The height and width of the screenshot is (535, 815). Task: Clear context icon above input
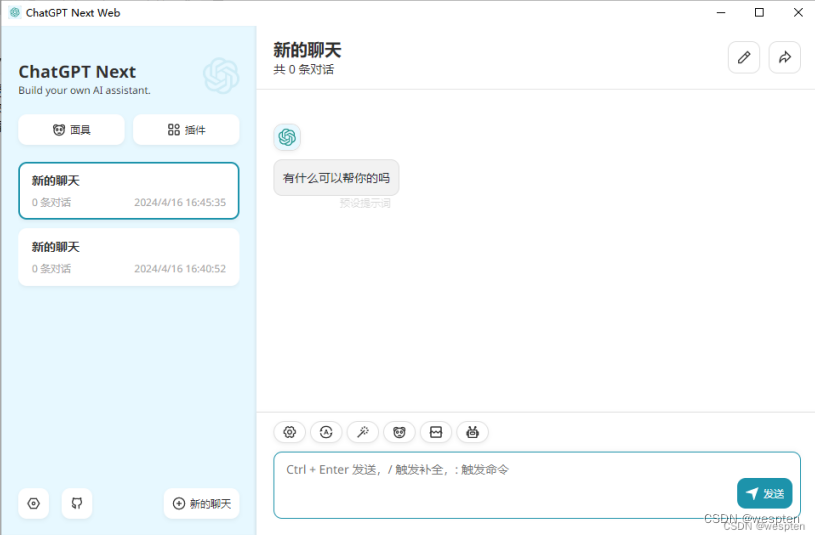tap(436, 432)
